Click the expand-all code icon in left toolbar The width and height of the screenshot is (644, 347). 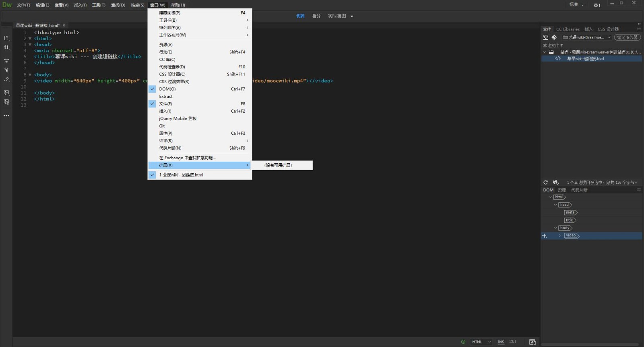[x=6, y=61]
